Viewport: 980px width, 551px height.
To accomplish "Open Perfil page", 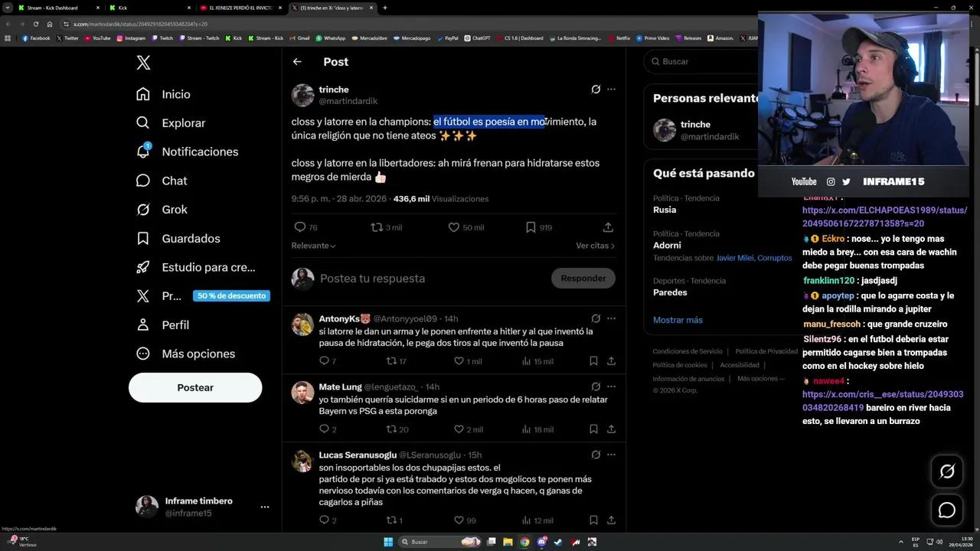I will point(162,324).
